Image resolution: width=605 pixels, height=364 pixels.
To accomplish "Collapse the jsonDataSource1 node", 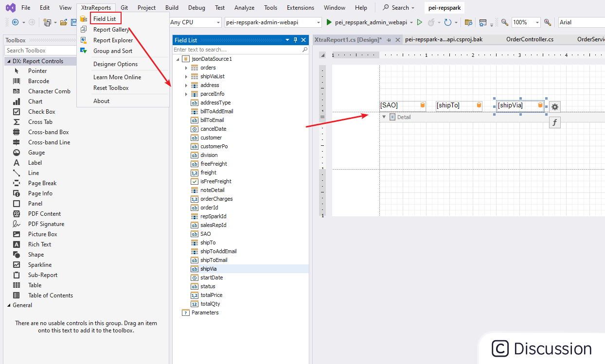I will (177, 59).
